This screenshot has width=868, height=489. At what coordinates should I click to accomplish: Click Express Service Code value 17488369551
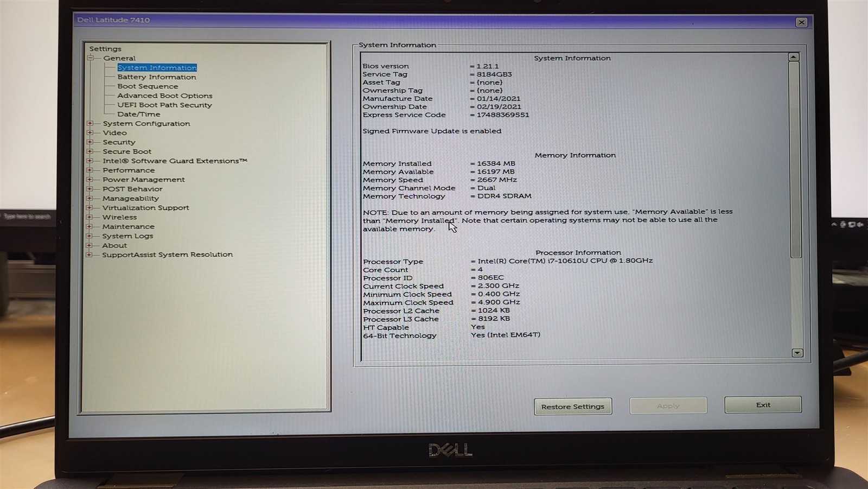point(503,115)
